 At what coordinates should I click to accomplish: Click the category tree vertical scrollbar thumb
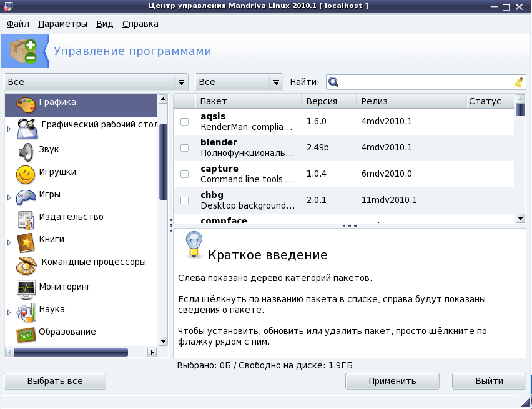click(163, 162)
